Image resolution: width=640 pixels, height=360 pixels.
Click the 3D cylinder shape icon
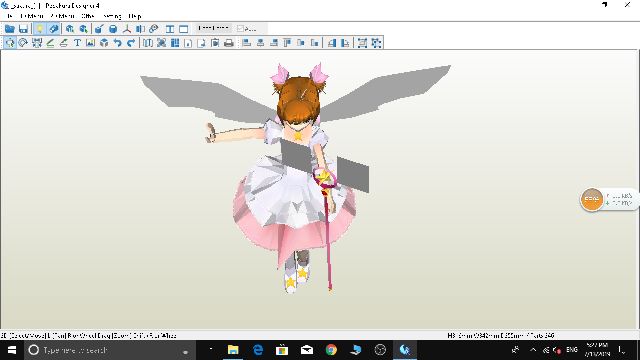(113, 29)
